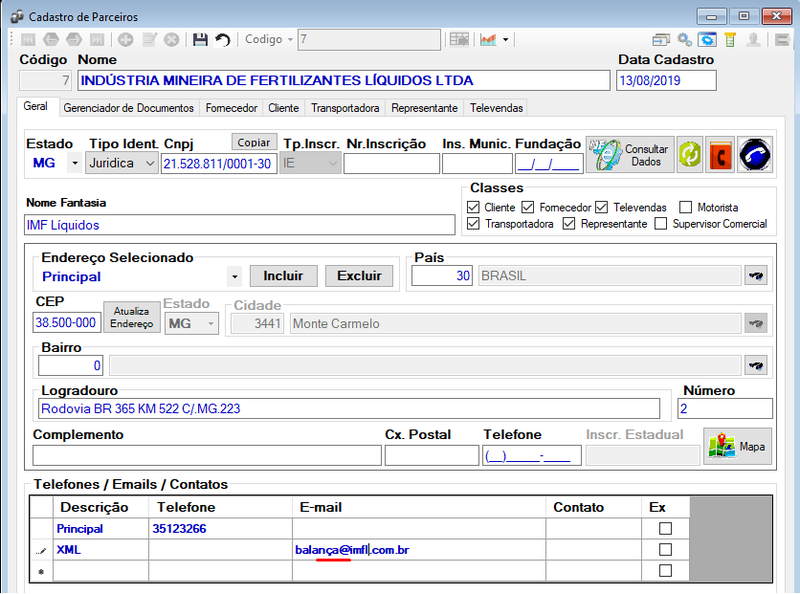Viewport: 800px width, 594px height.
Task: Open chart report icon in toolbar
Action: (x=488, y=39)
